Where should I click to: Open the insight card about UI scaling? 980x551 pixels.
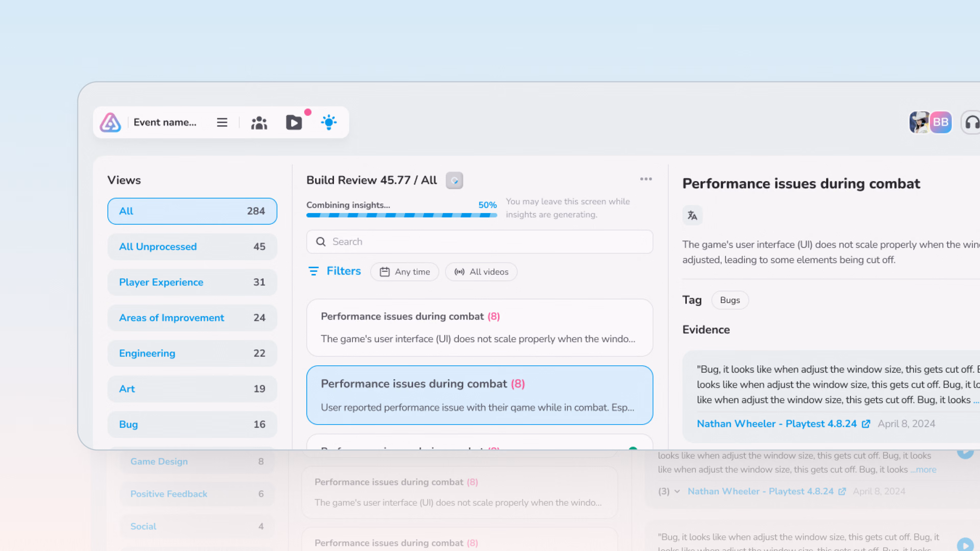tap(480, 327)
